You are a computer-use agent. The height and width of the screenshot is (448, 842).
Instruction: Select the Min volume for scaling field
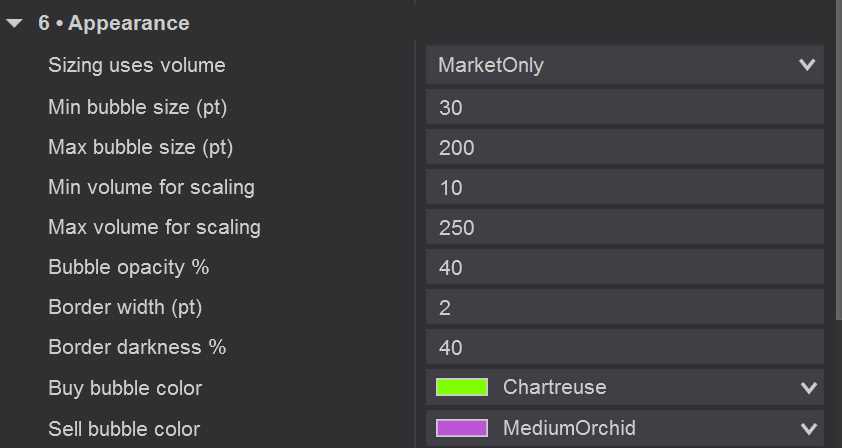(624, 188)
